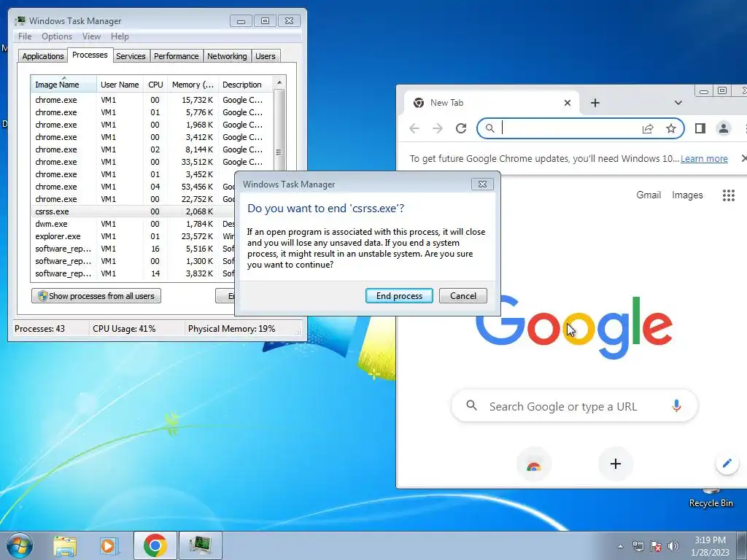Image resolution: width=747 pixels, height=560 pixels.
Task: Open the Gmail link
Action: 649,195
